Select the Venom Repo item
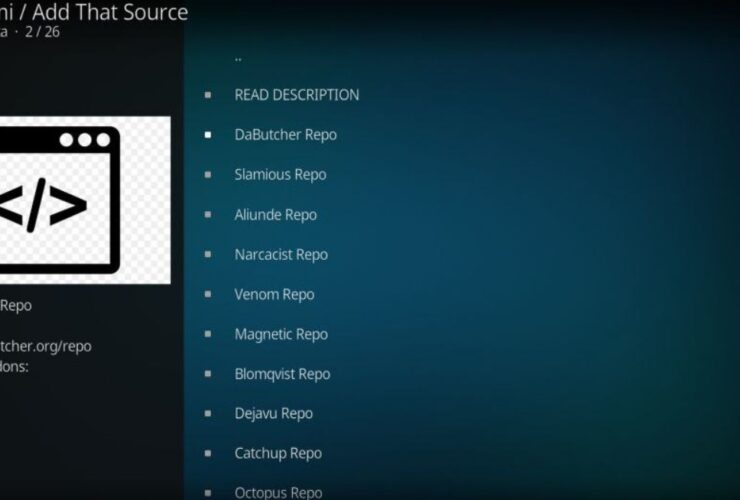Screen dimensions: 740x500 click(274, 294)
